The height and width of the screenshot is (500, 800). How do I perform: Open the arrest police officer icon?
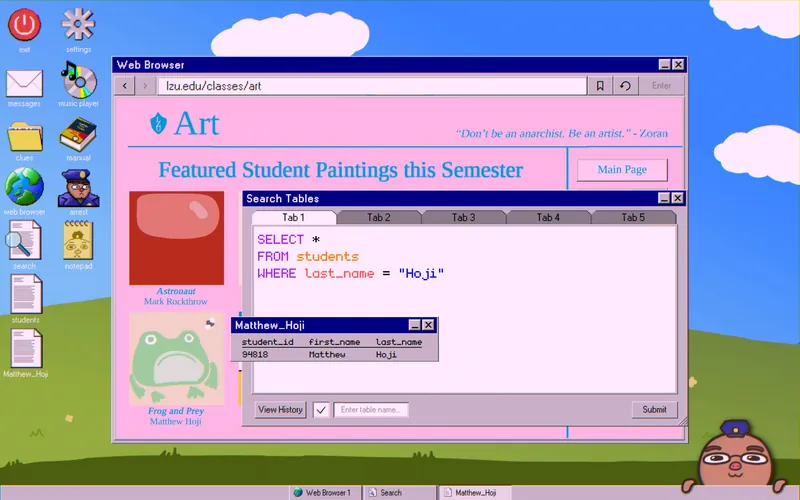(78, 188)
